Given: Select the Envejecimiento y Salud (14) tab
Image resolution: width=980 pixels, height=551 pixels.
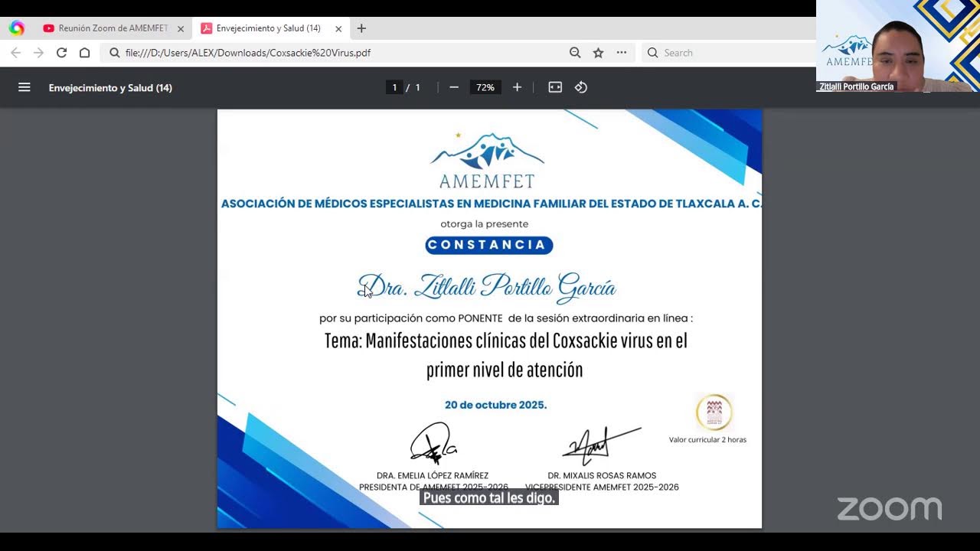Looking at the screenshot, I should click(x=270, y=28).
